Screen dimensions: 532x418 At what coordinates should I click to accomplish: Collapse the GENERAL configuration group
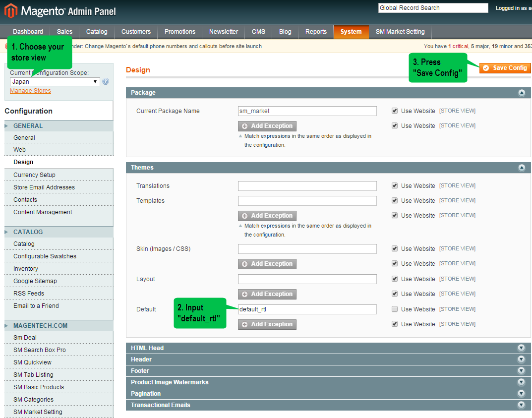pos(59,126)
